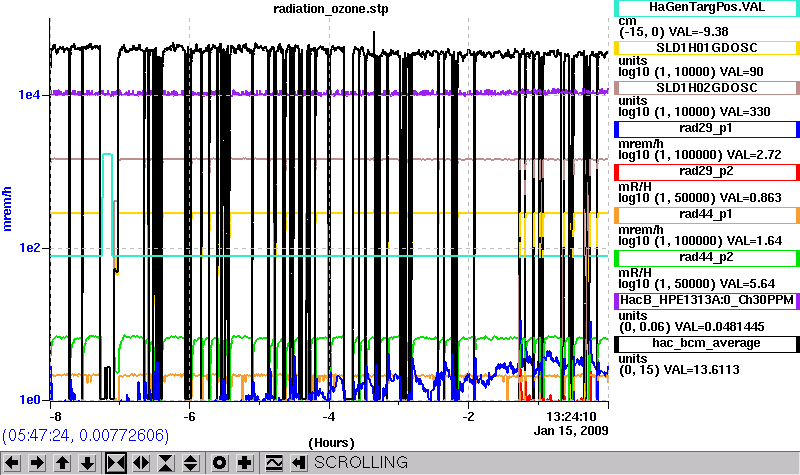Click the -2 x-axis tick label
800x475 pixels.
coord(468,416)
